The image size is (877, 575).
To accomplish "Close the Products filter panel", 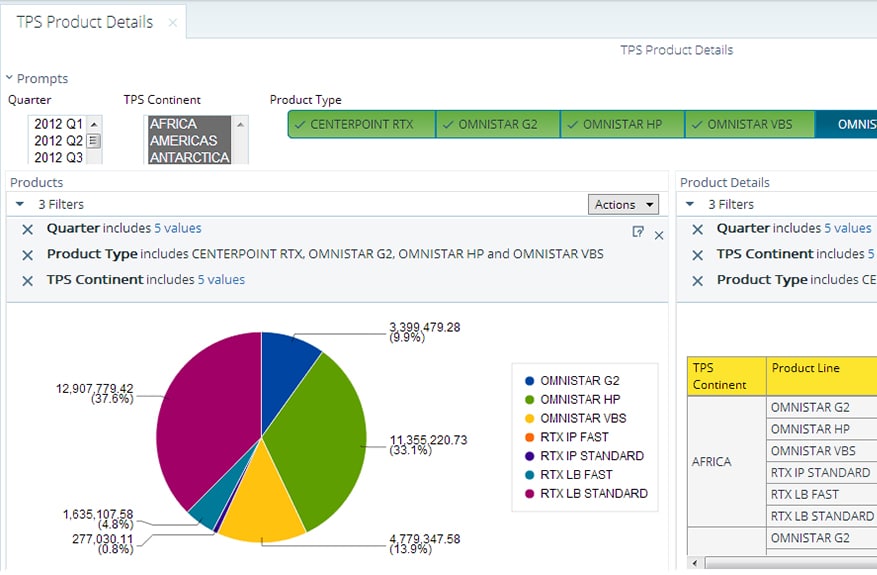I will point(659,235).
